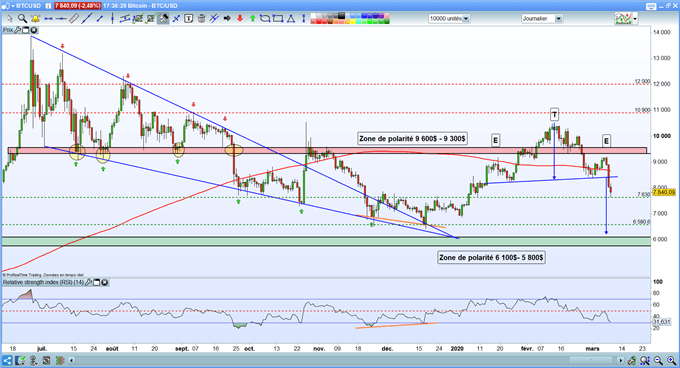
Task: Open the price alert bell tool
Action: [35, 19]
